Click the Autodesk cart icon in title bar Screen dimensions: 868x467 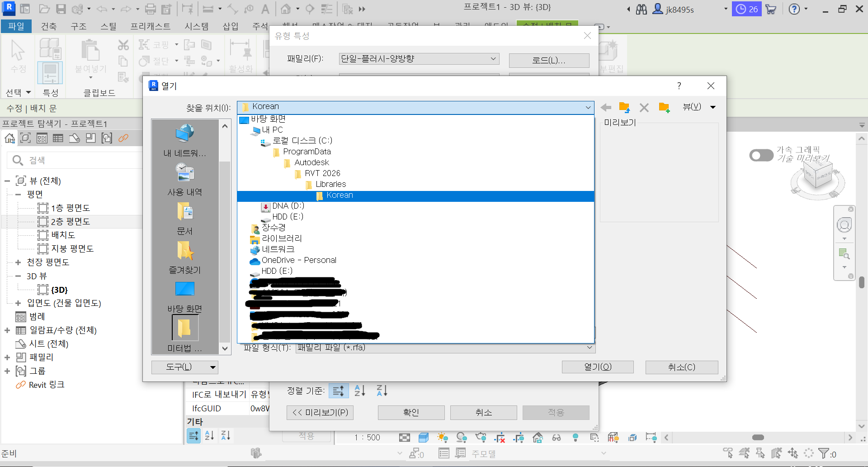click(x=771, y=9)
